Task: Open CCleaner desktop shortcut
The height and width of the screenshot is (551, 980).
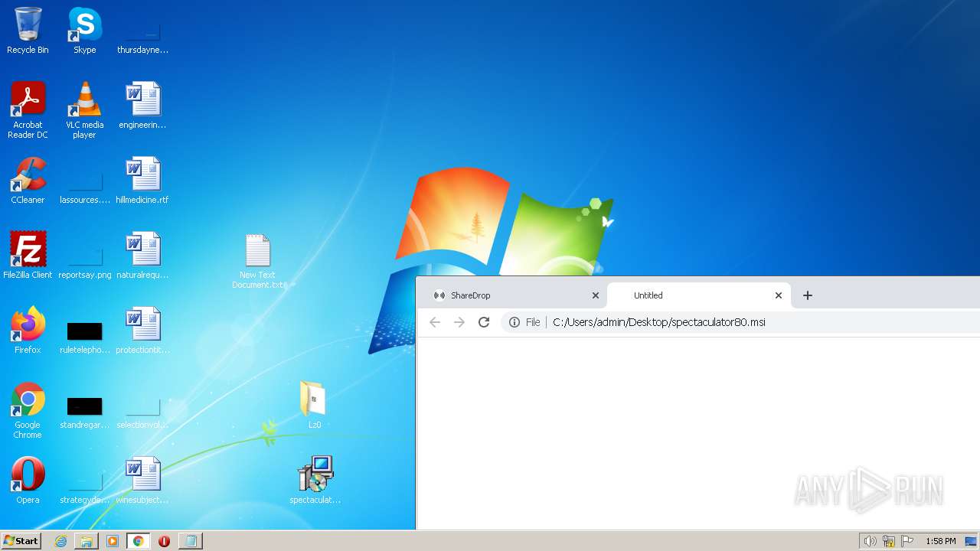Action: click(x=28, y=181)
